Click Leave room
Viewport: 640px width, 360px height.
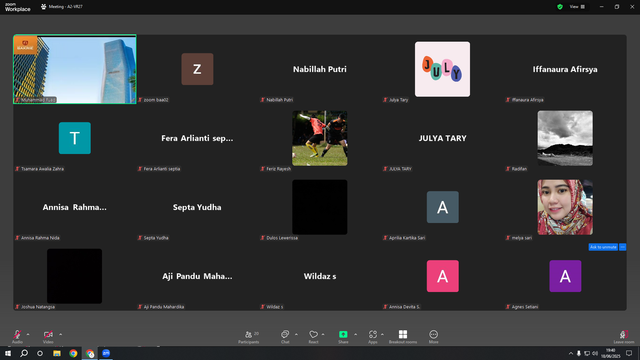click(624, 336)
